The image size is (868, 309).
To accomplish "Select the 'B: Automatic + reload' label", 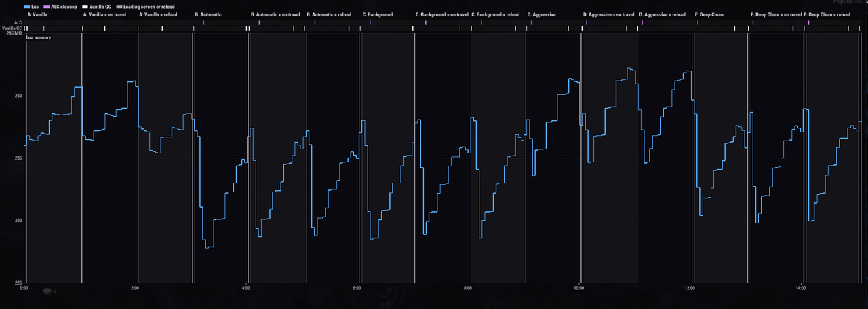I will click(329, 14).
